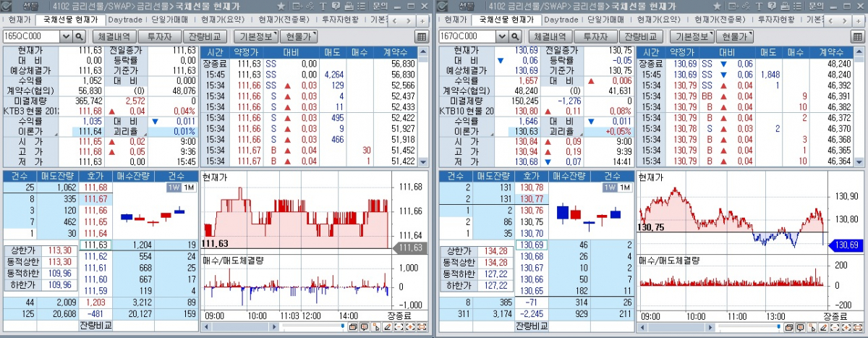Click the zoom-in chart icon in the left chart toolbar

point(410,327)
